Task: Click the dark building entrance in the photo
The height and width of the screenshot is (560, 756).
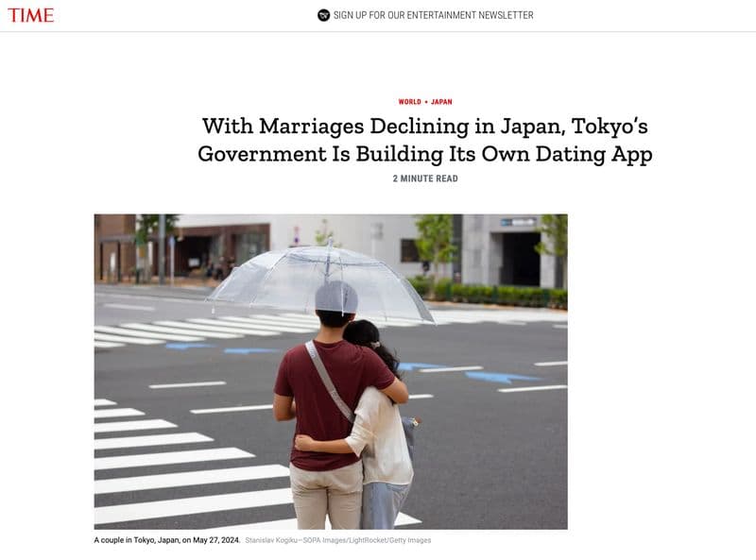Action: point(521,260)
